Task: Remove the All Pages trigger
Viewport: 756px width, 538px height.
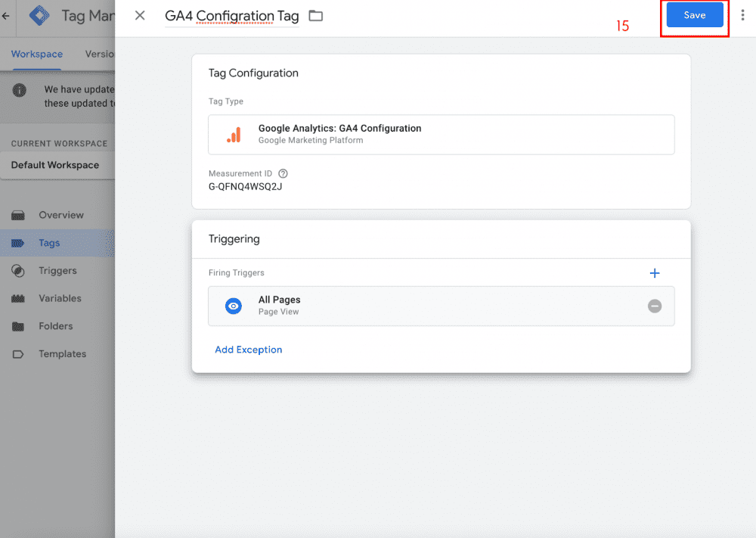Action: [x=654, y=306]
